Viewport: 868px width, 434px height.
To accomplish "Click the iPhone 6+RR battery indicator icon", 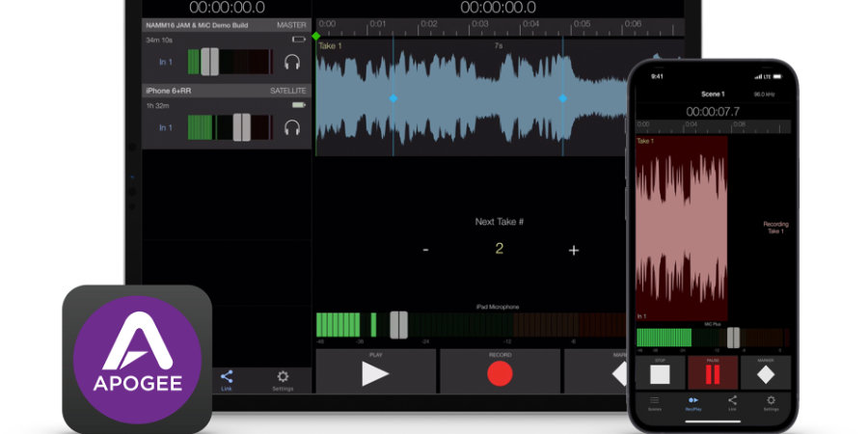I will coord(299,105).
